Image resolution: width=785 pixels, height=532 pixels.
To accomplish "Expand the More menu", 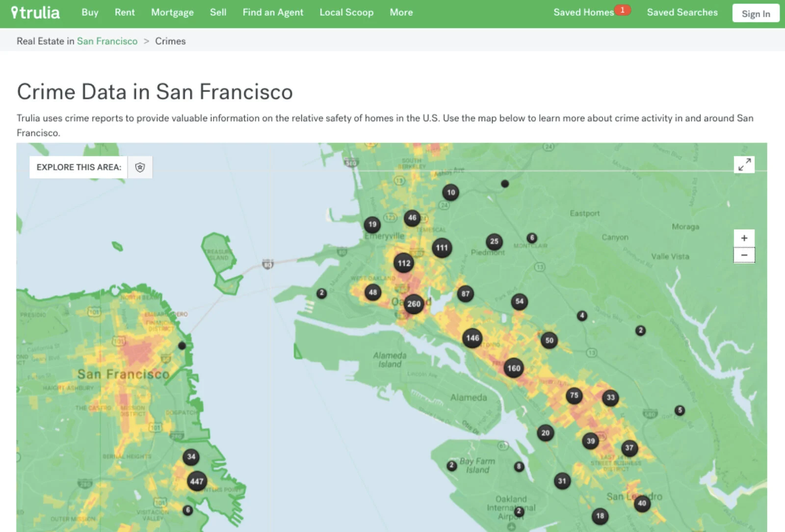I will point(401,13).
